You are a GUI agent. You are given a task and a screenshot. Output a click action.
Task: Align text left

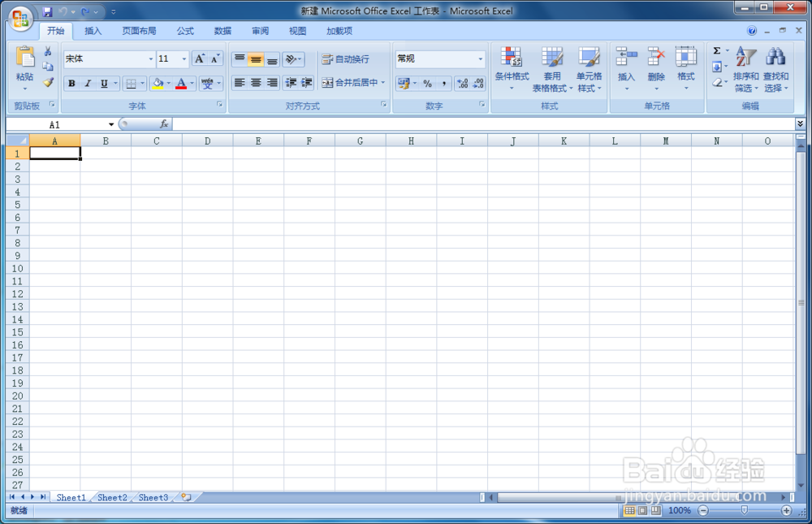240,82
